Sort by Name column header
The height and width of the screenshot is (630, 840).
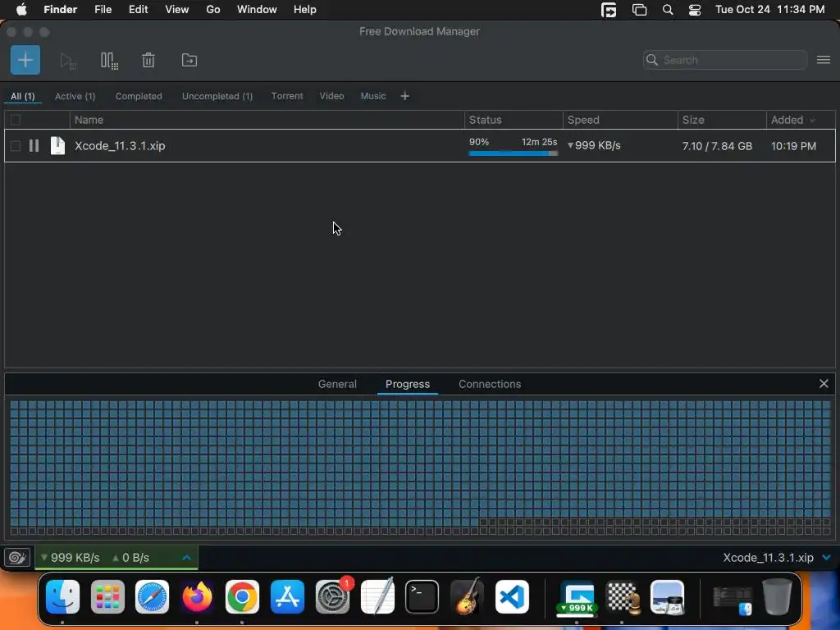(x=267, y=120)
